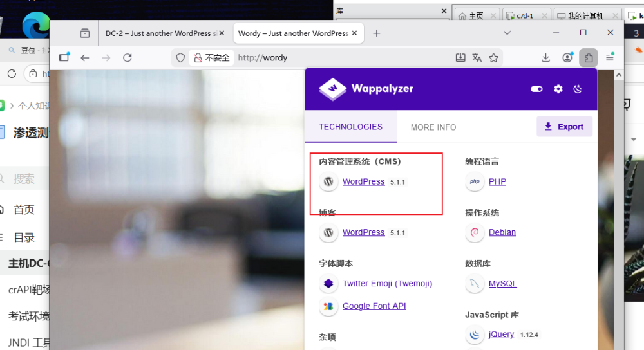The image size is (644, 350).
Task: Go forward in browser history
Action: pos(106,58)
